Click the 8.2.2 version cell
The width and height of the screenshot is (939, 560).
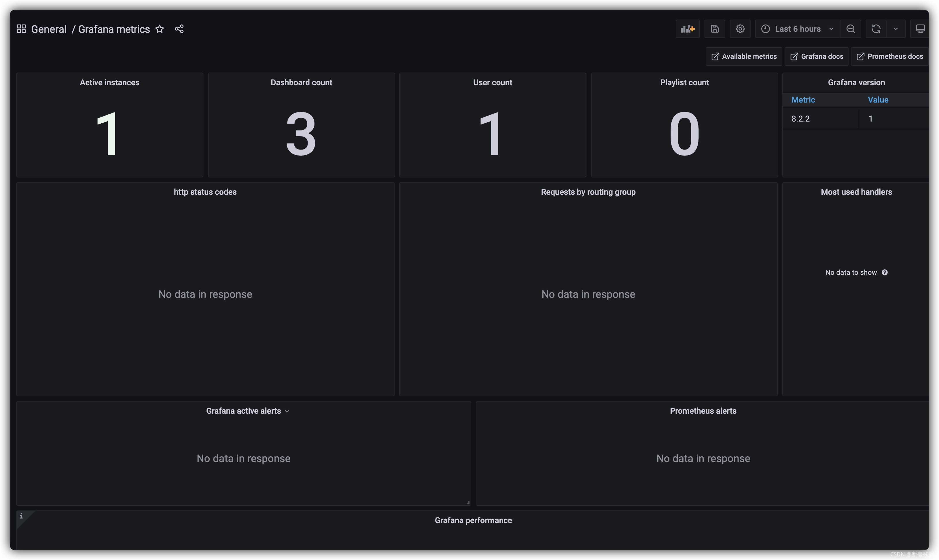pos(821,118)
